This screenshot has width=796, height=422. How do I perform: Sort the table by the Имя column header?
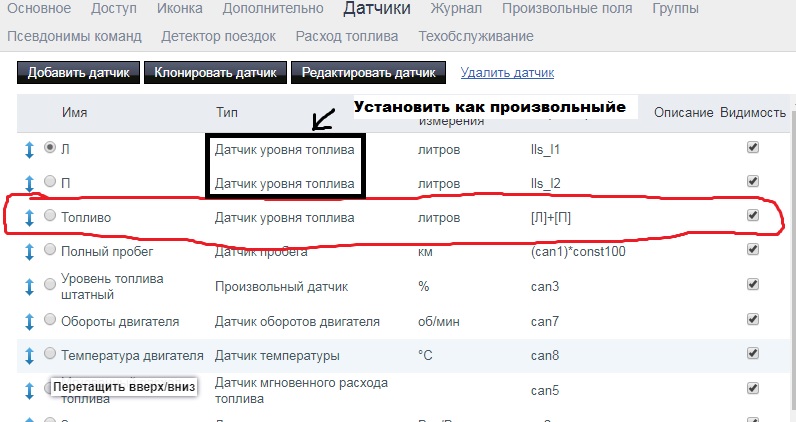75,112
